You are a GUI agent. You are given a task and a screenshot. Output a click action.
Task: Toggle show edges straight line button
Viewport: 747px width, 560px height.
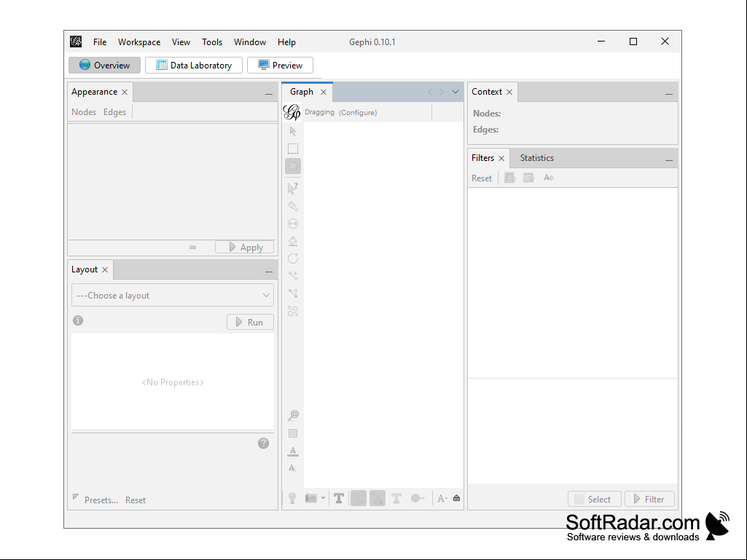tap(359, 499)
